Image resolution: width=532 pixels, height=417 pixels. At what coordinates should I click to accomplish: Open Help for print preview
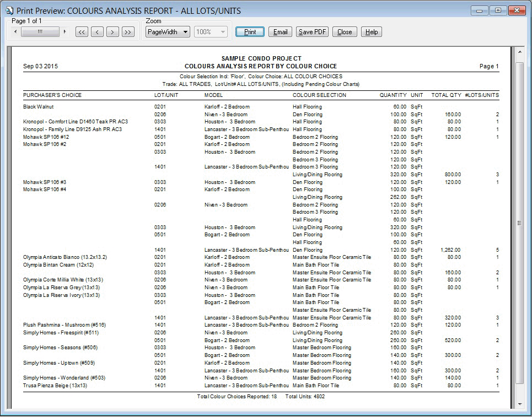(372, 32)
